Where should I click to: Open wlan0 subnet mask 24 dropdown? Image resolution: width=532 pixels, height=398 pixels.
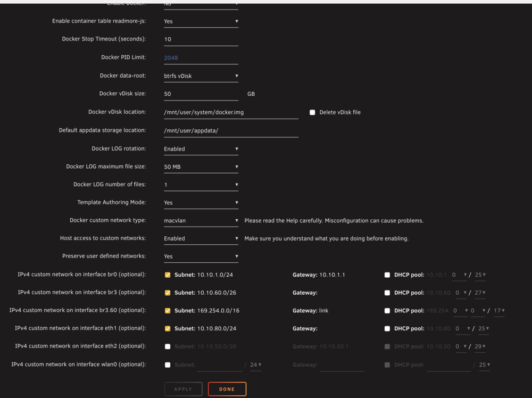pyautogui.click(x=255, y=365)
